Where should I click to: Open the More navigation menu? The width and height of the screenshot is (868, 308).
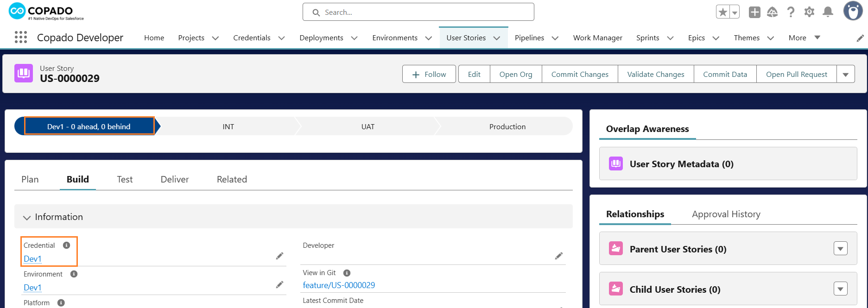click(804, 38)
